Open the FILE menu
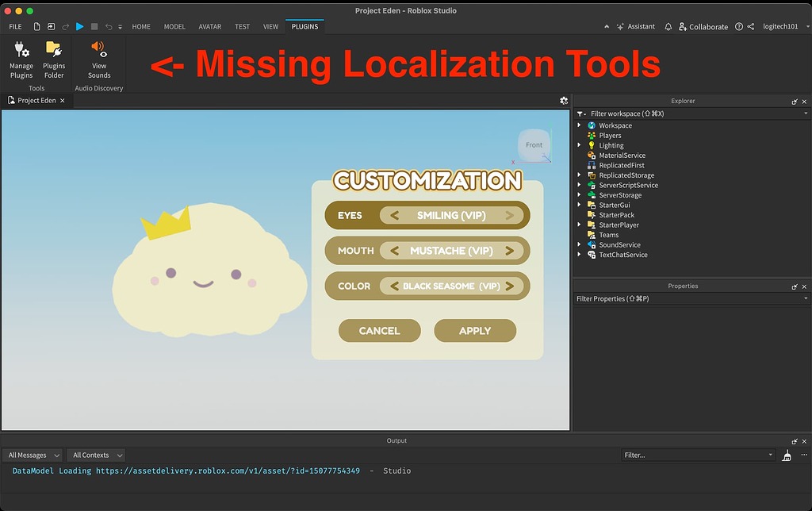 pos(16,26)
